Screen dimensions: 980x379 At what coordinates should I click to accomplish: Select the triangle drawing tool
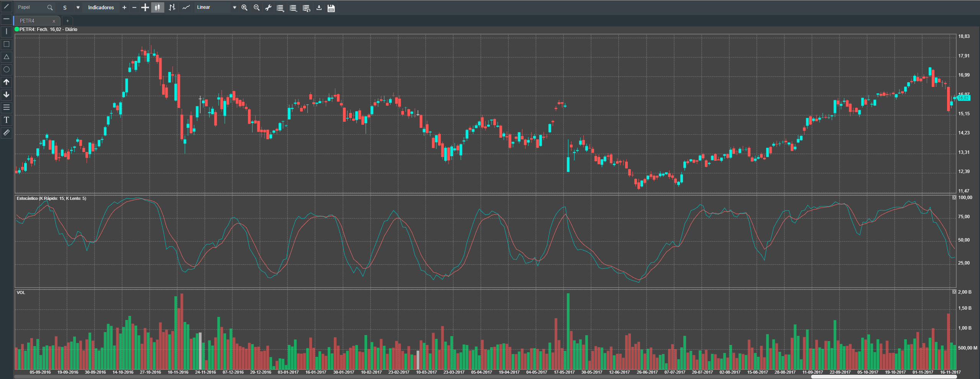coord(6,57)
